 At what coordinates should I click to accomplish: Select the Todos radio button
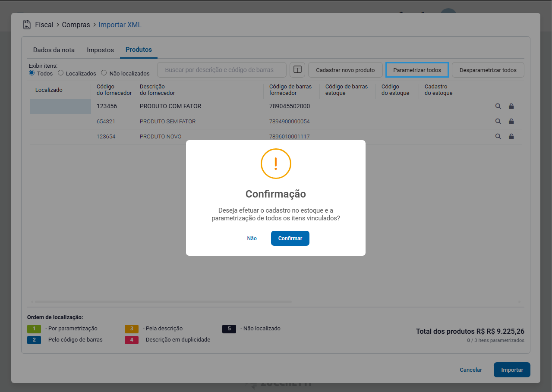click(32, 73)
